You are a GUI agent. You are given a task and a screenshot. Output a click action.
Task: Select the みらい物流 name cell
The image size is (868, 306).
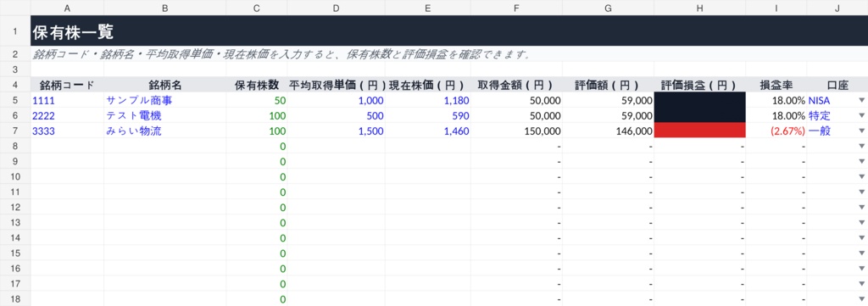[165, 131]
